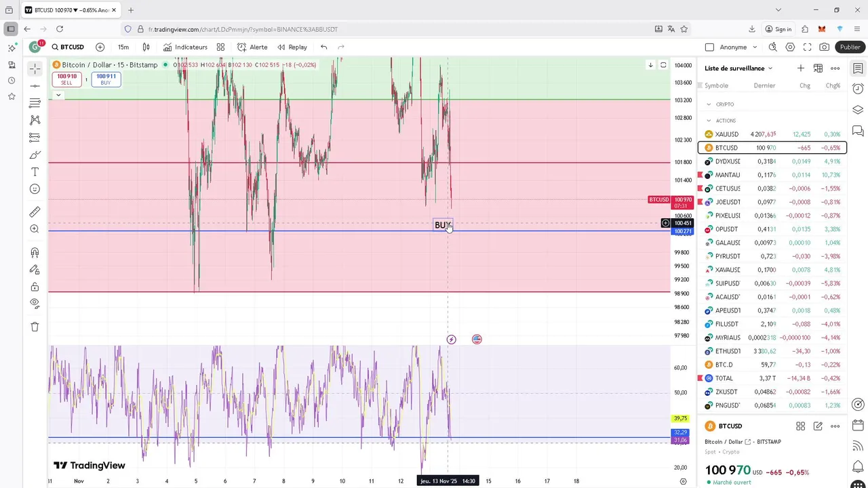Add a symbol to compare
This screenshot has width=868, height=488.
pyautogui.click(x=100, y=47)
